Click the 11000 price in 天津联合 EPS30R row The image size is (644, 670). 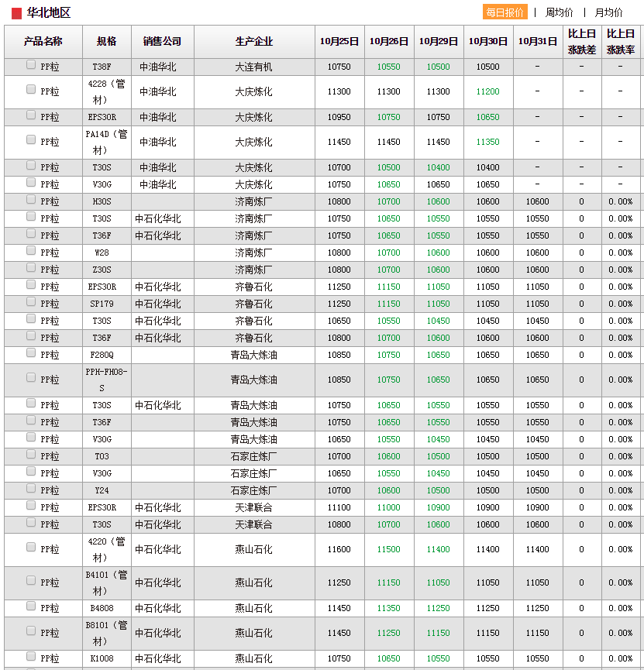point(389,507)
